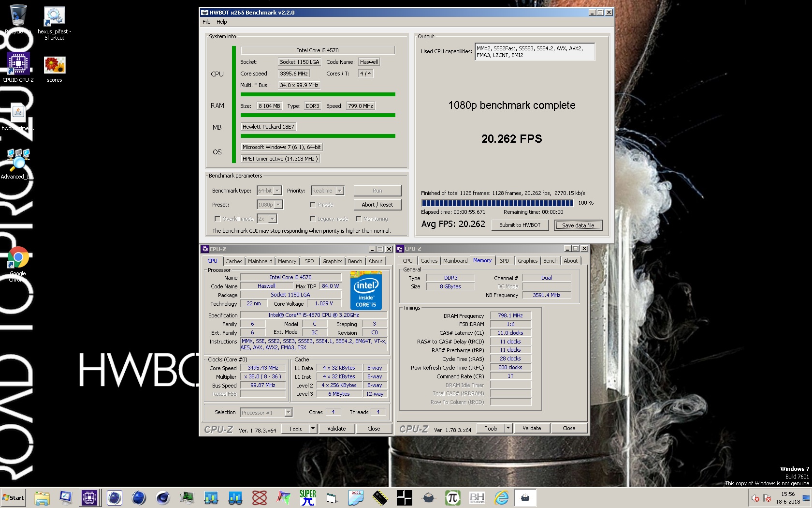Click the Windows Start button
The image size is (812, 508).
tap(14, 498)
